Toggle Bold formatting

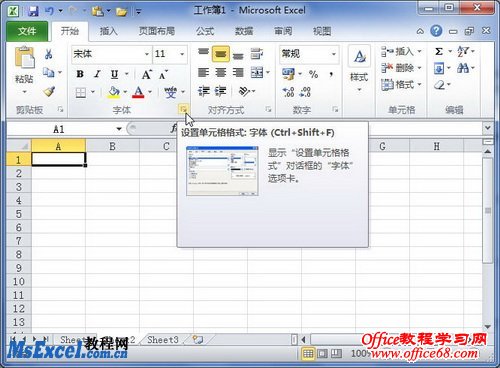[x=80, y=74]
